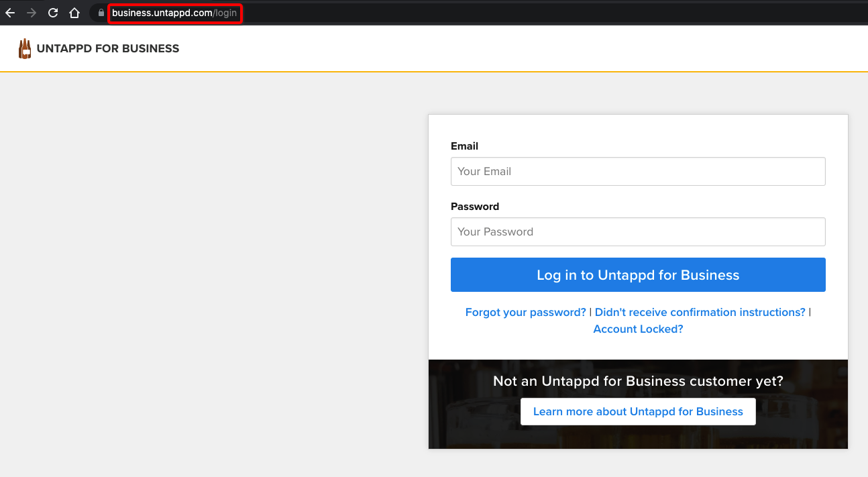This screenshot has width=868, height=477.
Task: Click the Password field label
Action: coord(475,206)
